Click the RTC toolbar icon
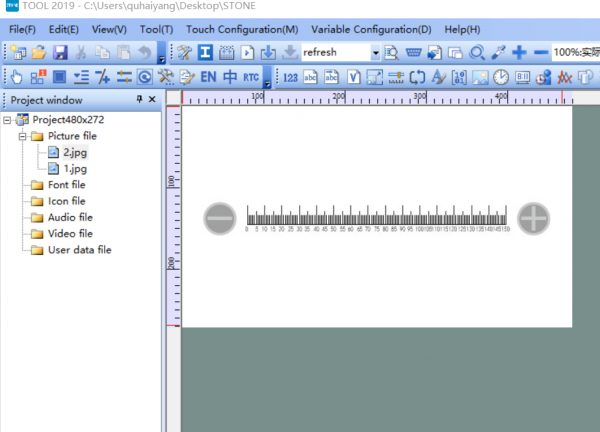The image size is (600, 432). [x=251, y=78]
